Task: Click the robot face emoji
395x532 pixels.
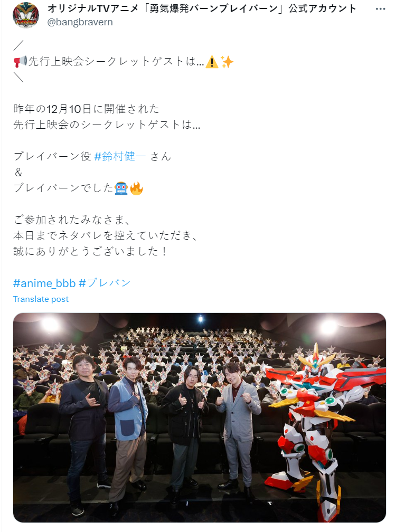Action: (x=121, y=188)
